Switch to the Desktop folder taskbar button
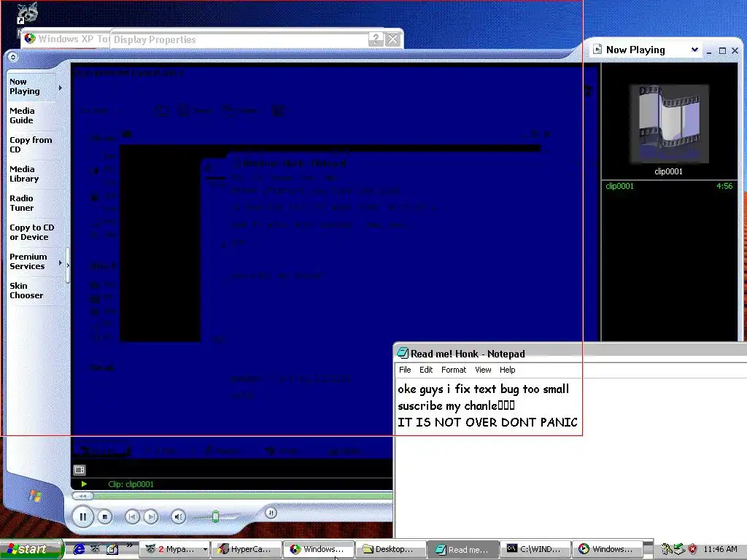This screenshot has width=747, height=560. tap(391, 549)
